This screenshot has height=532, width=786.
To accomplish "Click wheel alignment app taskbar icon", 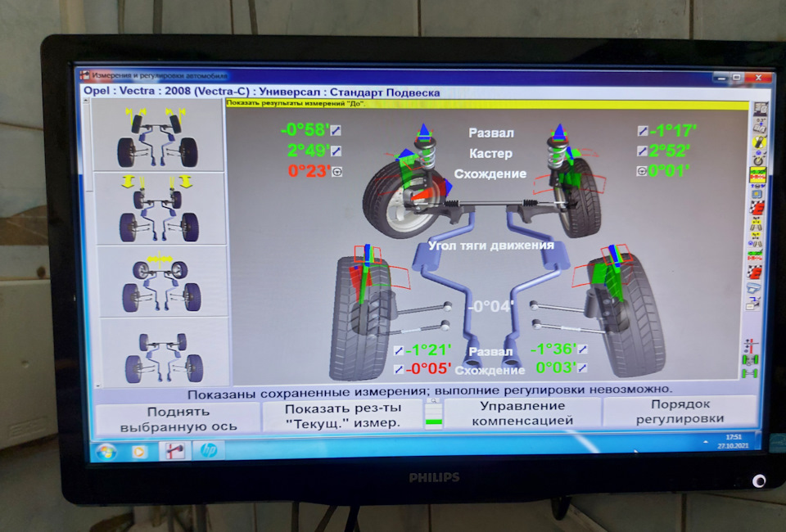I will pos(174,451).
